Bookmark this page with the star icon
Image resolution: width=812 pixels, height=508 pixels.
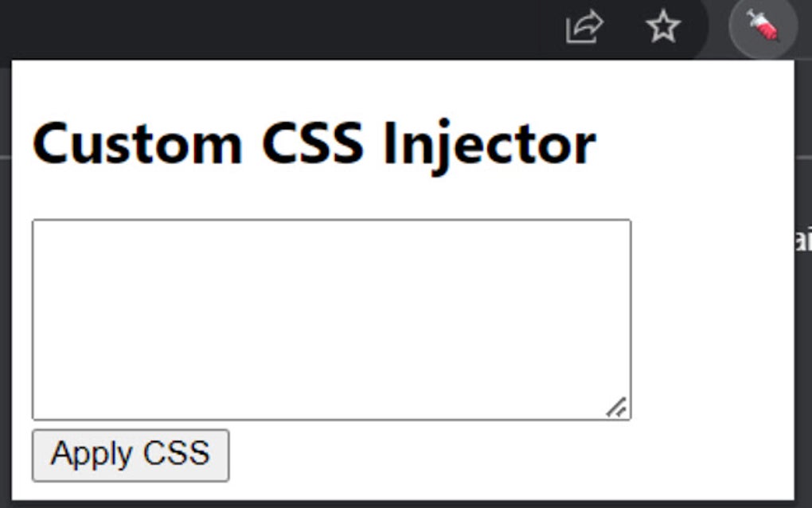pos(662,29)
